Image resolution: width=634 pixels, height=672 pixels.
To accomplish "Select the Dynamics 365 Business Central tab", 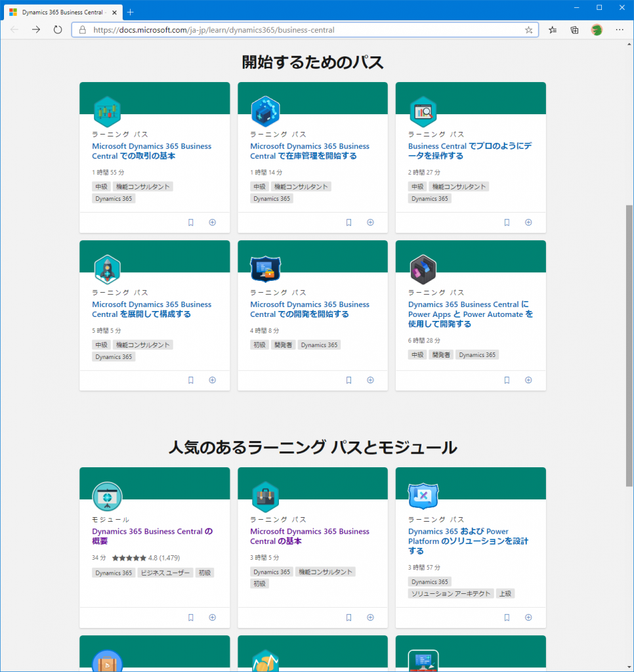I will click(x=64, y=12).
